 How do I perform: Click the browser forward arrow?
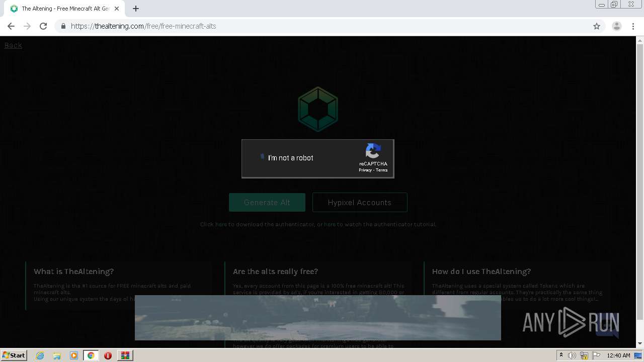coord(27,26)
